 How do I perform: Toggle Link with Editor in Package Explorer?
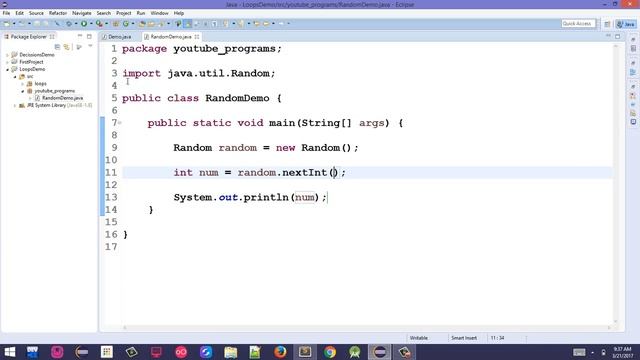67,47
